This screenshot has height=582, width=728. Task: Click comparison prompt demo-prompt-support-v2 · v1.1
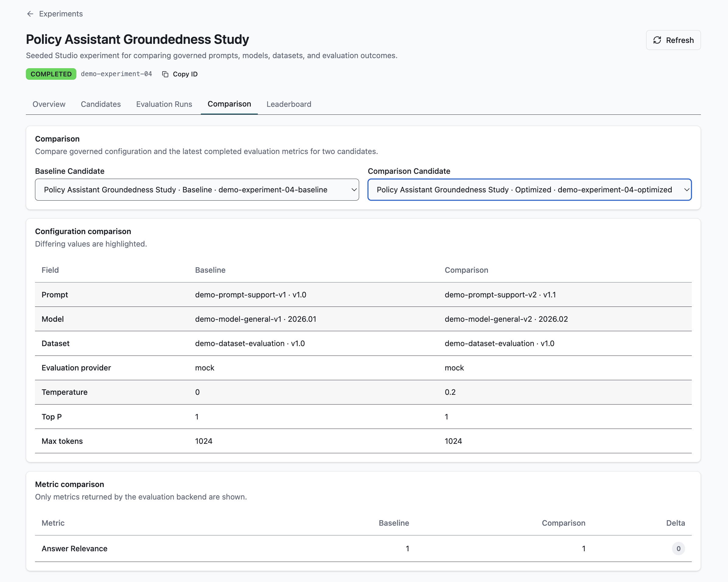point(500,295)
